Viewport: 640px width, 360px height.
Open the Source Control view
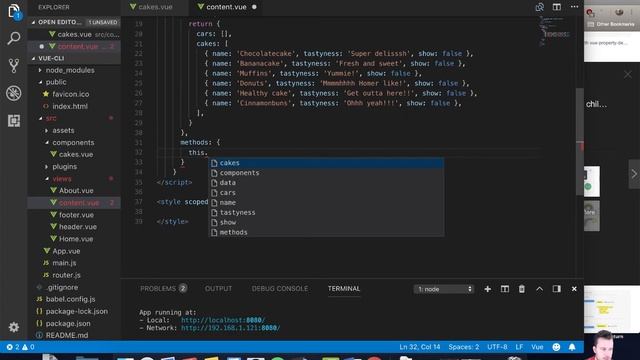(13, 66)
